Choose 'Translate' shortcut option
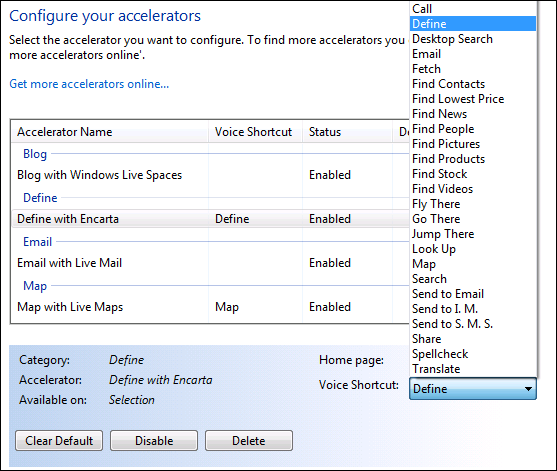 [473, 369]
